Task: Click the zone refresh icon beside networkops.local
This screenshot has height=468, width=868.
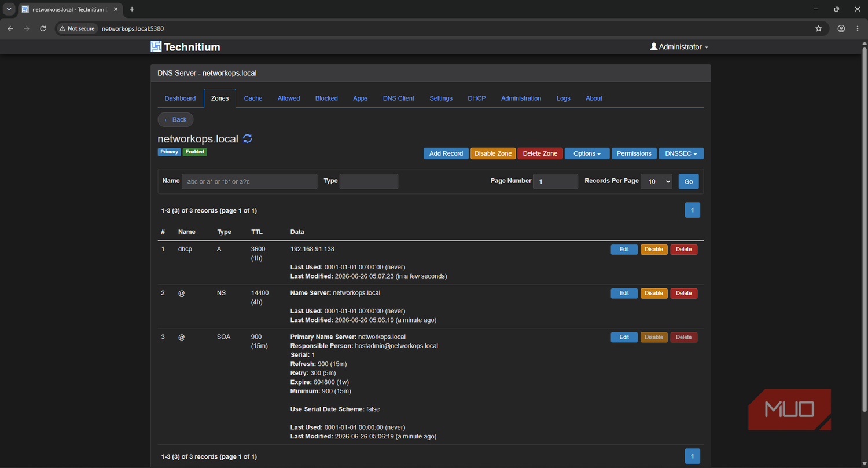Action: click(247, 138)
